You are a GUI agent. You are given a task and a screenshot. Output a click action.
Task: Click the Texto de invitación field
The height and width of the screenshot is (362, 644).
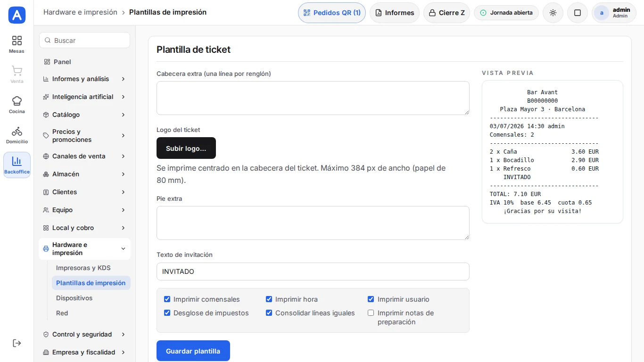[x=313, y=271]
